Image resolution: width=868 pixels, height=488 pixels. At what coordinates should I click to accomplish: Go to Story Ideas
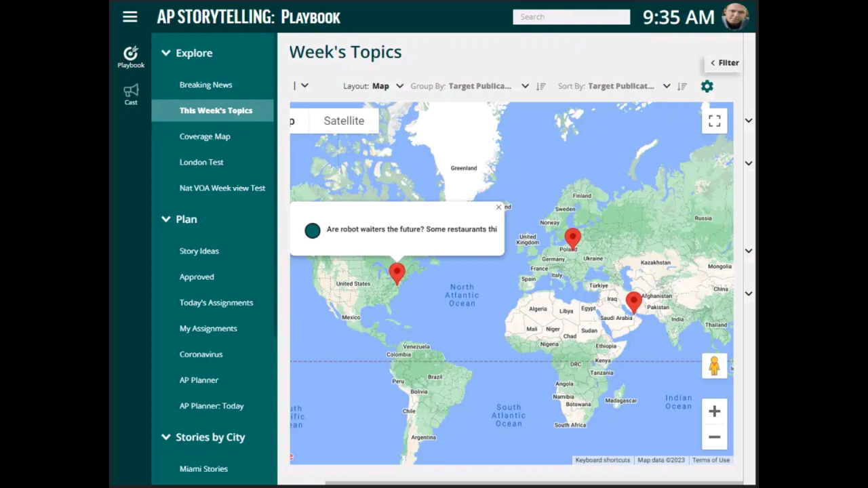point(199,251)
